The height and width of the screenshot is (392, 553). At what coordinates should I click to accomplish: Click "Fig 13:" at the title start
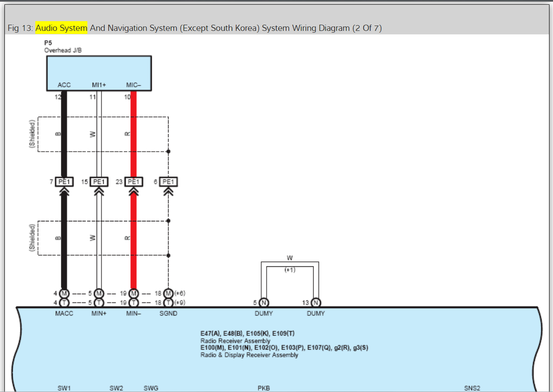pyautogui.click(x=21, y=28)
